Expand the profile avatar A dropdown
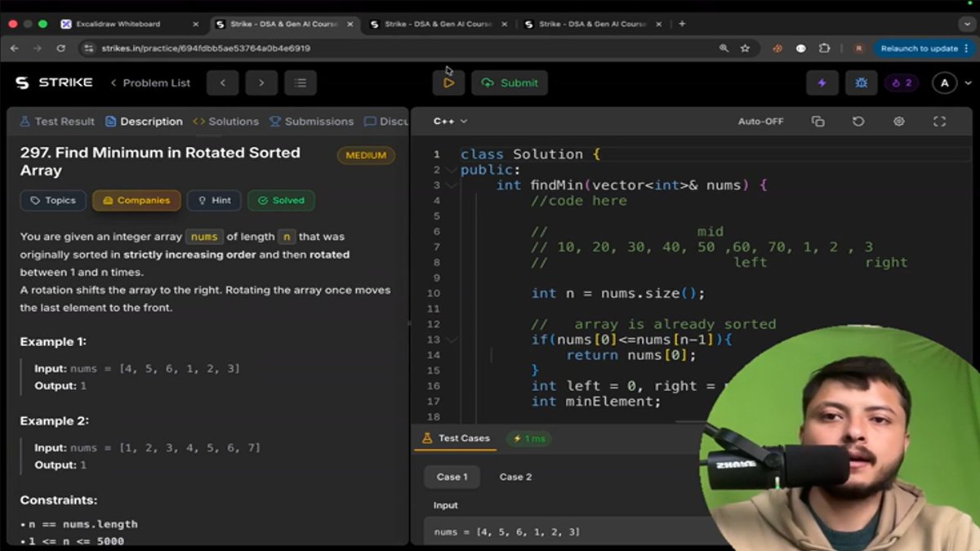This screenshot has width=980, height=551. coord(953,82)
